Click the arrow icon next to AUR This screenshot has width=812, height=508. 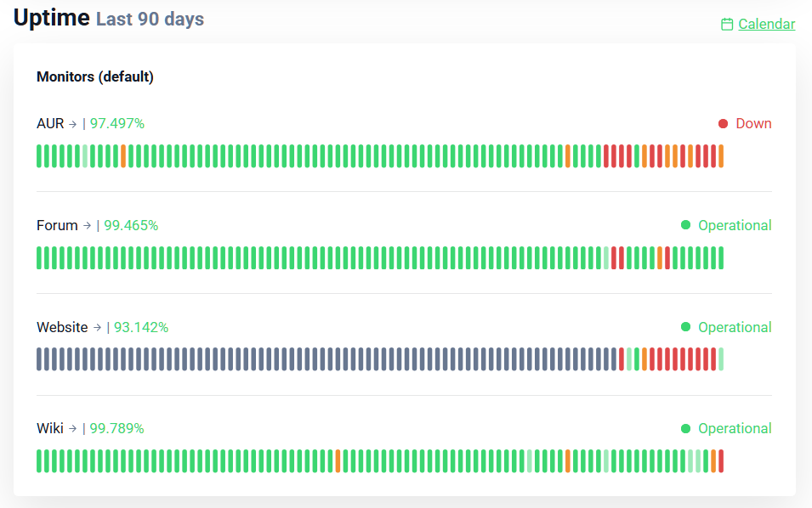point(73,124)
